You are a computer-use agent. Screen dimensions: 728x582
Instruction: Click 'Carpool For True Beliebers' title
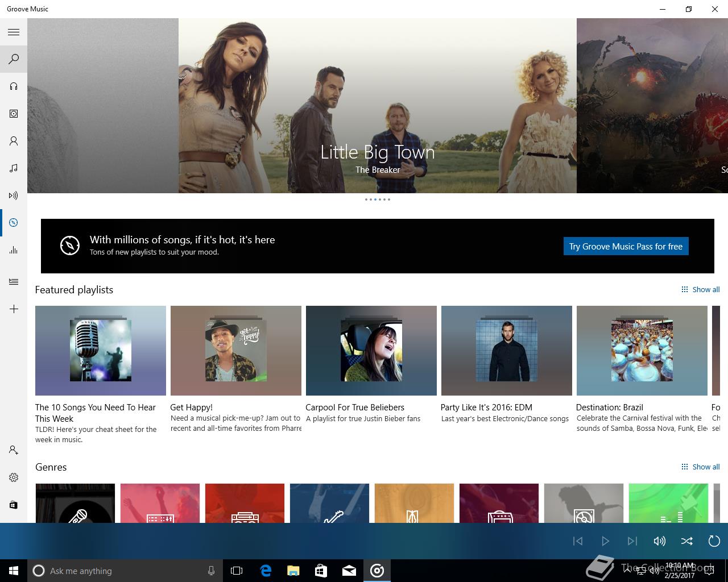tap(355, 408)
